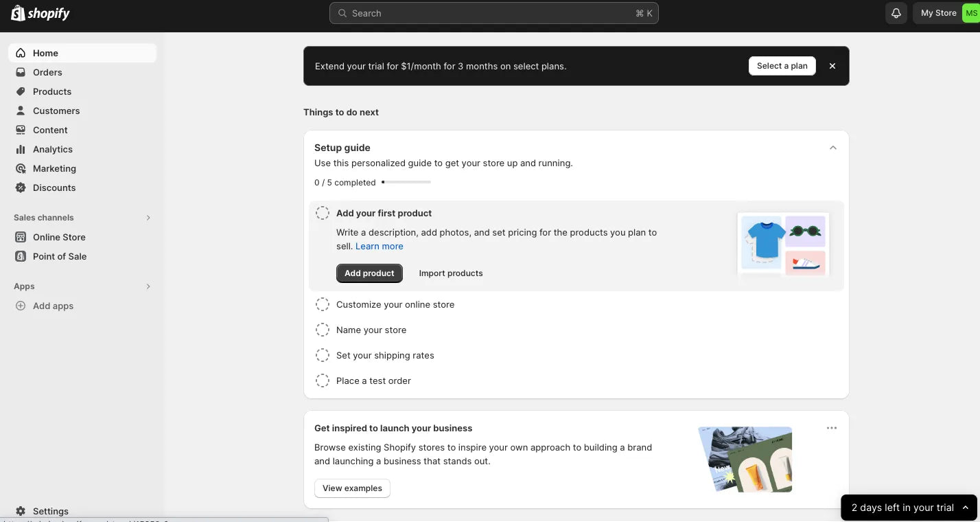Mark 'Add your first product' as complete
The height and width of the screenshot is (522, 980).
[x=323, y=213]
